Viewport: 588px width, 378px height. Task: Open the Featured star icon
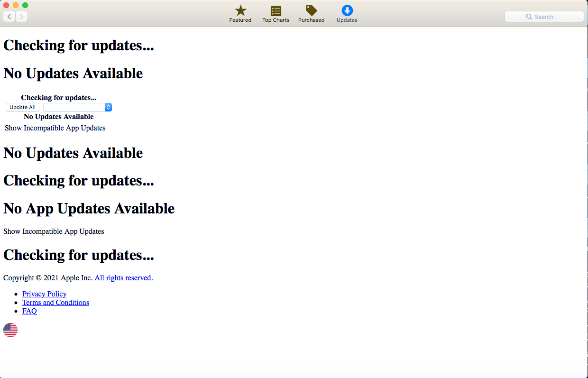240,11
